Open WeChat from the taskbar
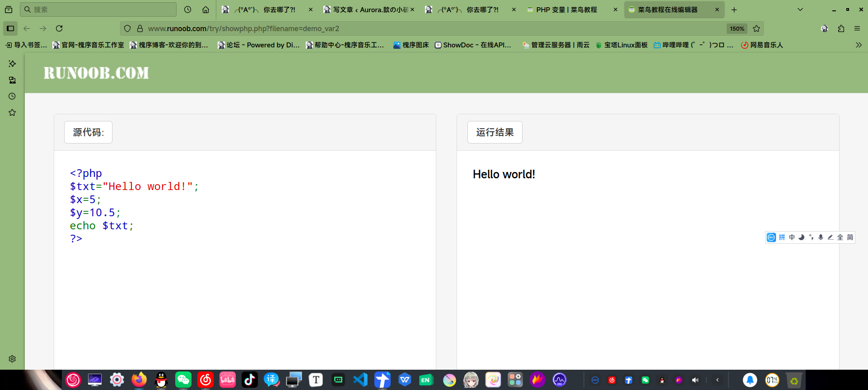Image resolution: width=868 pixels, height=390 pixels. [183, 380]
